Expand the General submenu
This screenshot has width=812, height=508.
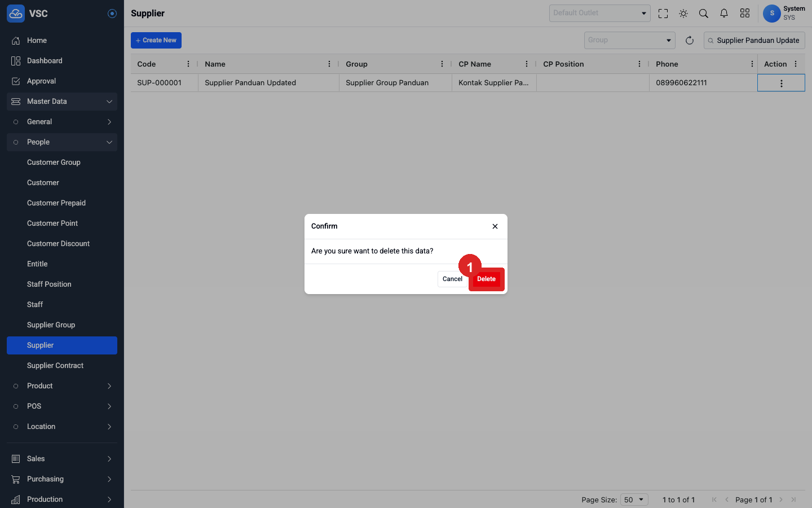62,122
